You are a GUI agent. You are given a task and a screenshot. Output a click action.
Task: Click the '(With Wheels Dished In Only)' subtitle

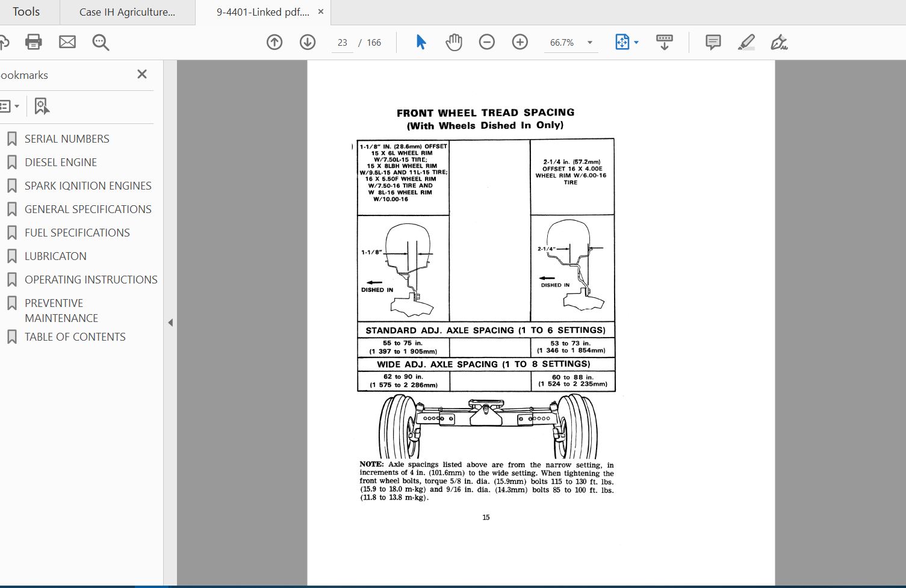pos(485,126)
